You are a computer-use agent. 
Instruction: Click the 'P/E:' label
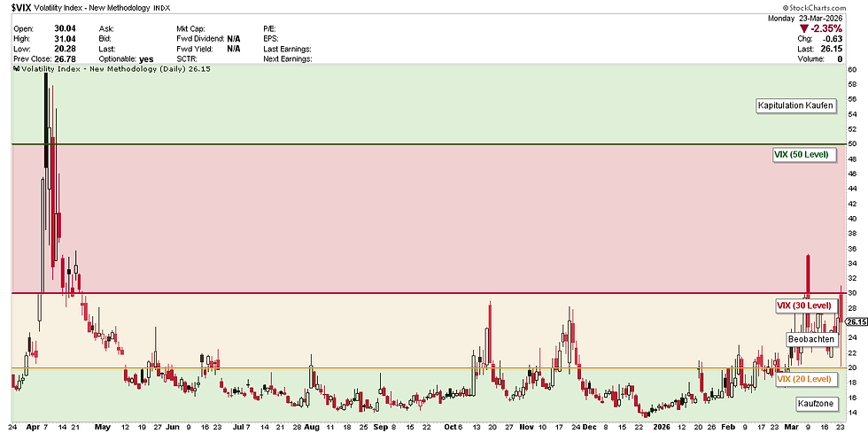point(271,29)
